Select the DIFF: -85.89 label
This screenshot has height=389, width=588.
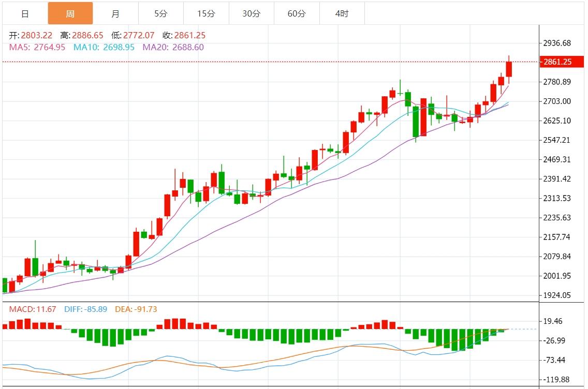[x=85, y=309]
